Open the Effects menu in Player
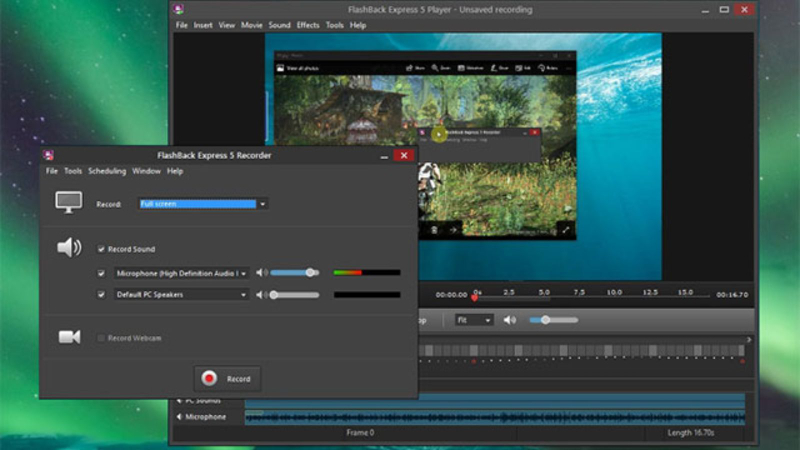This screenshot has height=450, width=800. click(x=308, y=25)
